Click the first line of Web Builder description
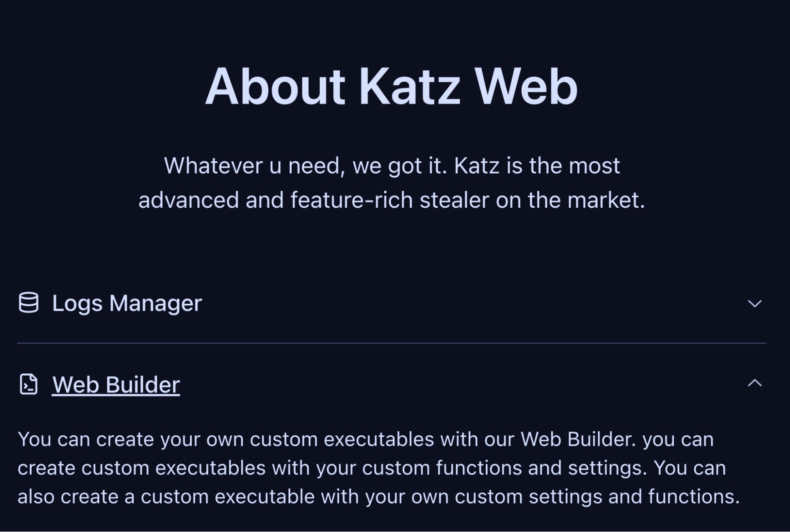This screenshot has height=532, width=790. [x=366, y=439]
